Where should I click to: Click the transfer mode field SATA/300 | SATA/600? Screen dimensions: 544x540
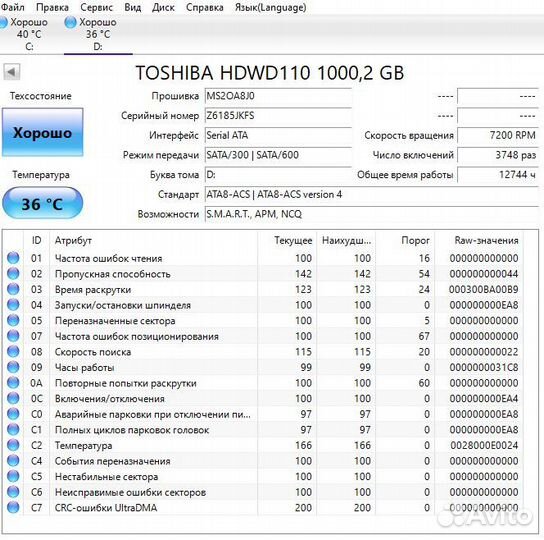278,155
